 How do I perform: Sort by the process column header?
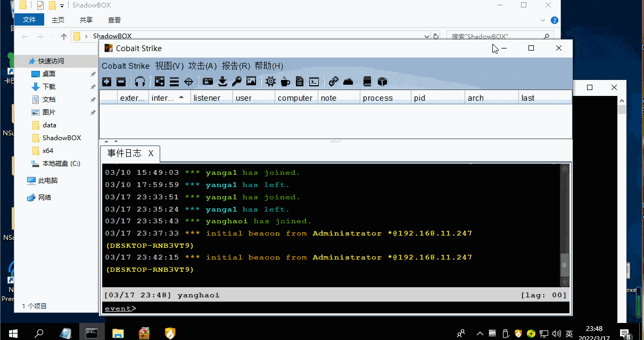(x=385, y=98)
